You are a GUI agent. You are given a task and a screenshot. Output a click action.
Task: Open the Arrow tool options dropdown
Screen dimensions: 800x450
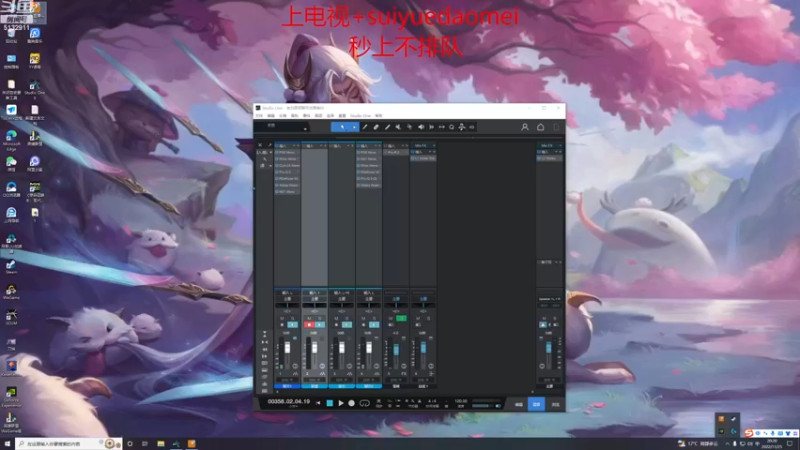354,127
